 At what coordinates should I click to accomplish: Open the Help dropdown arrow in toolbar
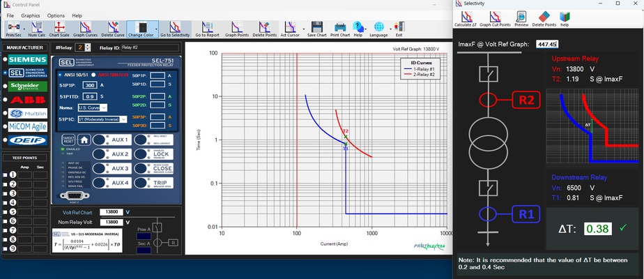click(365, 29)
